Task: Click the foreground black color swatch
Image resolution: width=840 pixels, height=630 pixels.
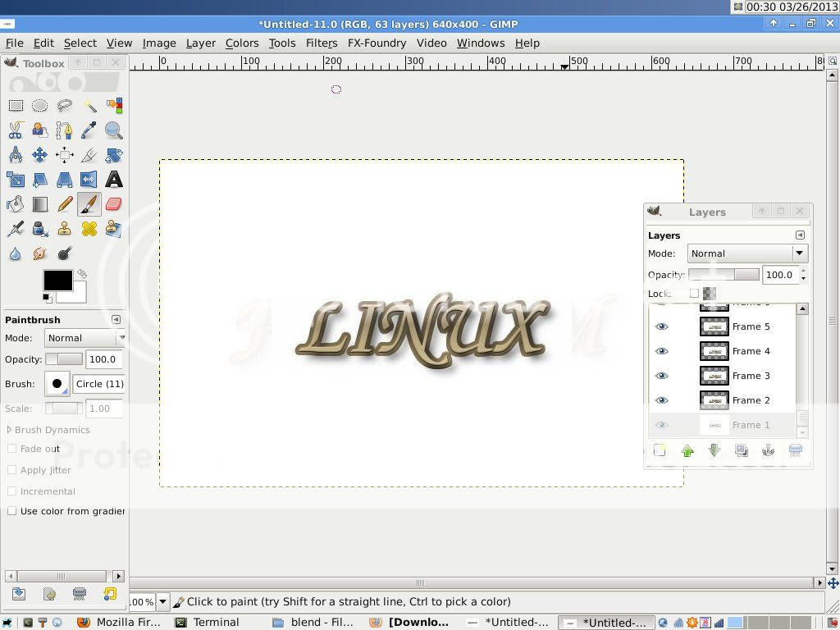Action: (x=58, y=281)
